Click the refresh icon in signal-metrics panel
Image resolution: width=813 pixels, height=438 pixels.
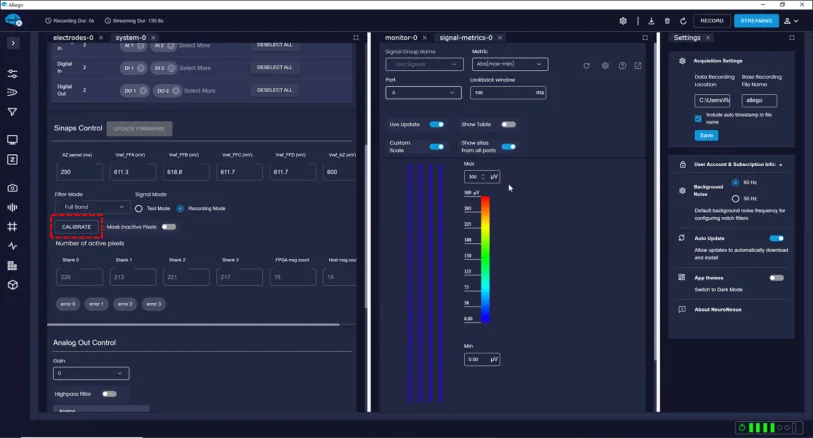coord(586,66)
